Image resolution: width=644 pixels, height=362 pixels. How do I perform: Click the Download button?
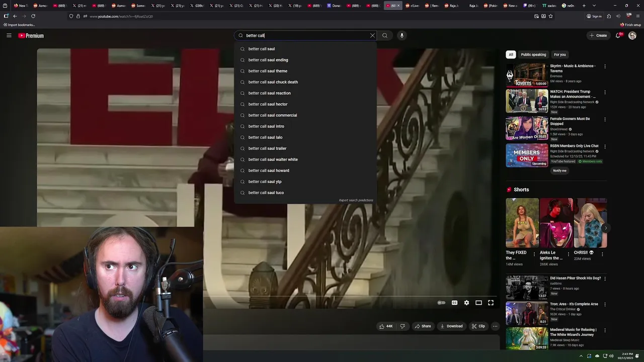pyautogui.click(x=451, y=326)
